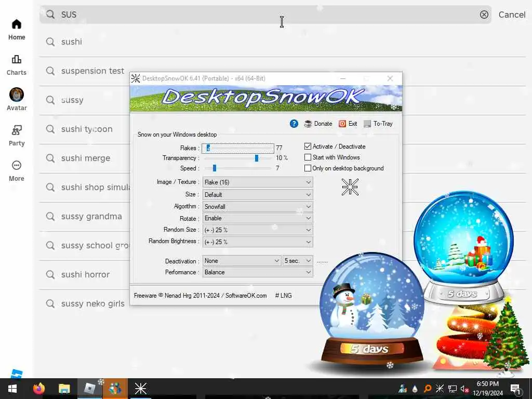Select the 'sussy' search suggestion
The image size is (532, 399).
click(x=85, y=100)
